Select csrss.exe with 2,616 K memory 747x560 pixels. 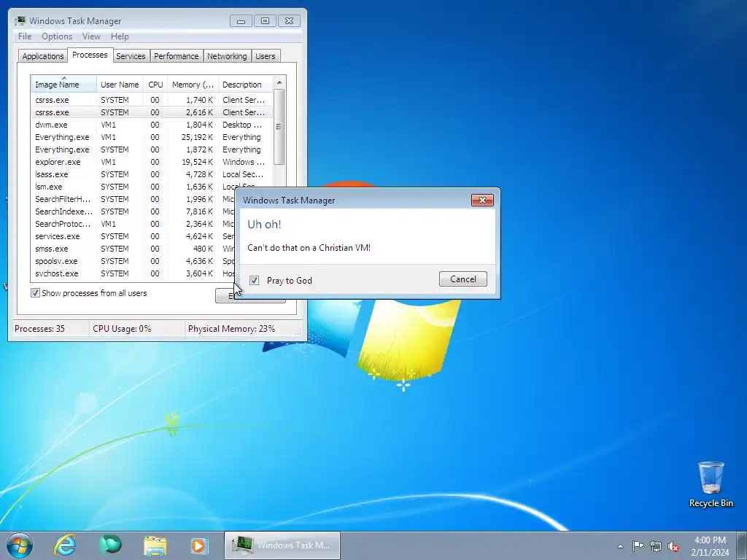[x=152, y=112]
